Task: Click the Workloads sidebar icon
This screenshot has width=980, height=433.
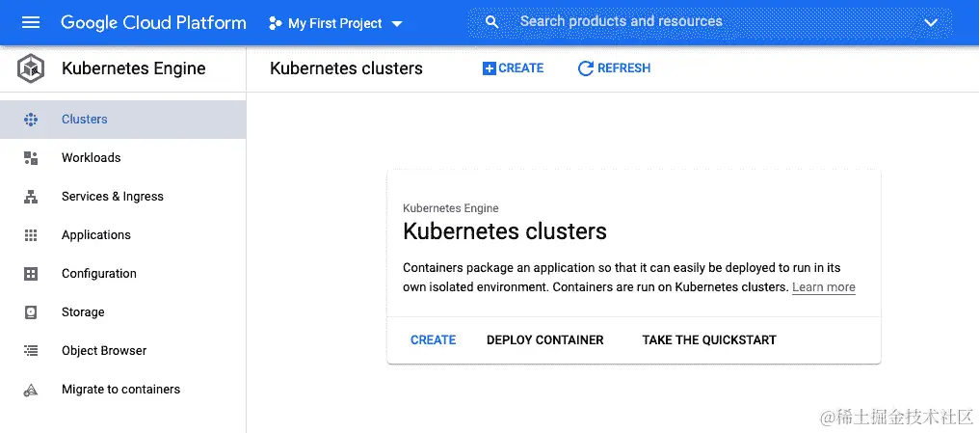Action: [31, 158]
